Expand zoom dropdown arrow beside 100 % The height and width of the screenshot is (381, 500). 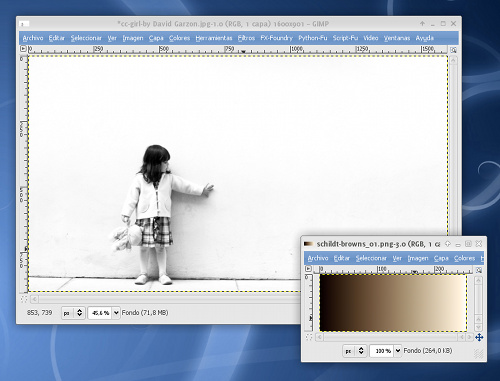click(x=398, y=351)
